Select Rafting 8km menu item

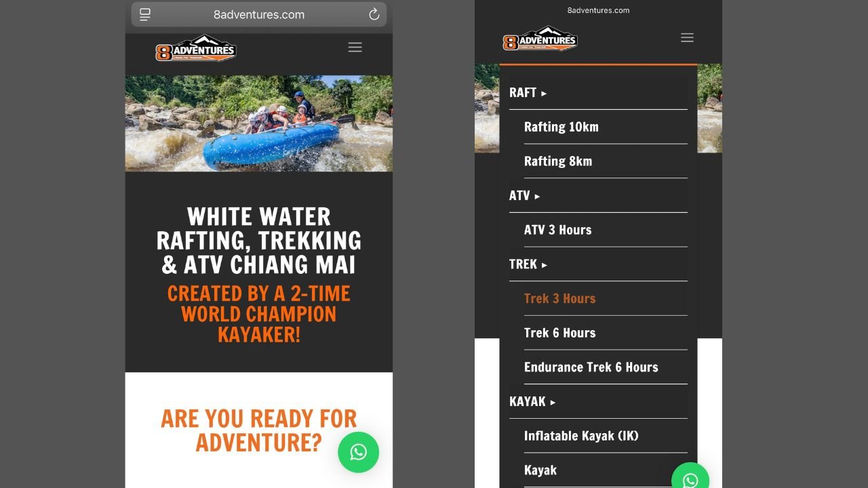558,161
